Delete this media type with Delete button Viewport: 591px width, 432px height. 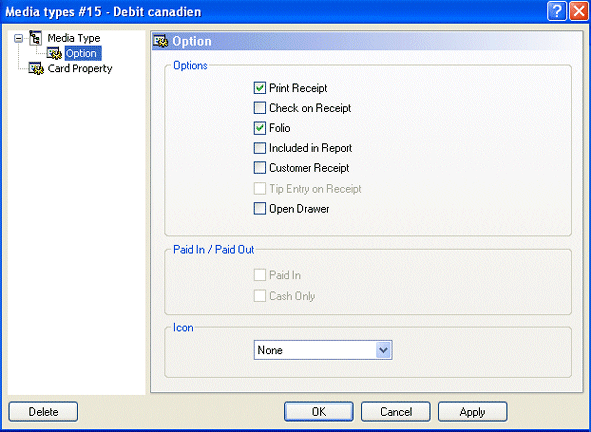click(43, 412)
